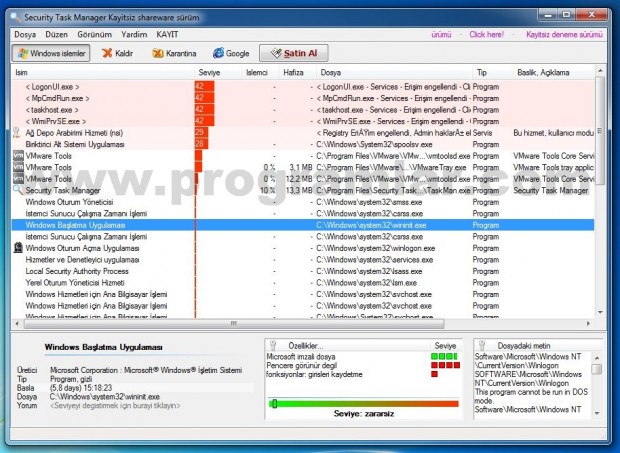Open the Düzen menu

(57, 34)
